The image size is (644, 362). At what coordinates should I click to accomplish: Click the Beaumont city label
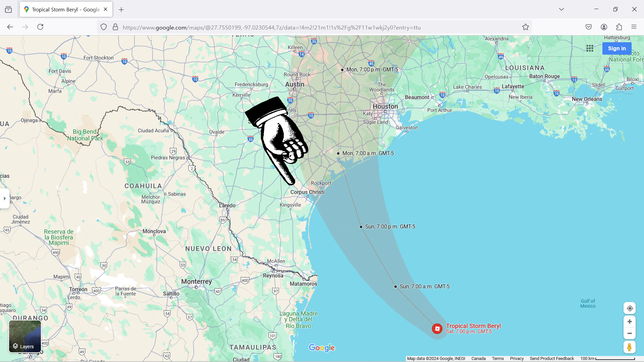coord(417,98)
